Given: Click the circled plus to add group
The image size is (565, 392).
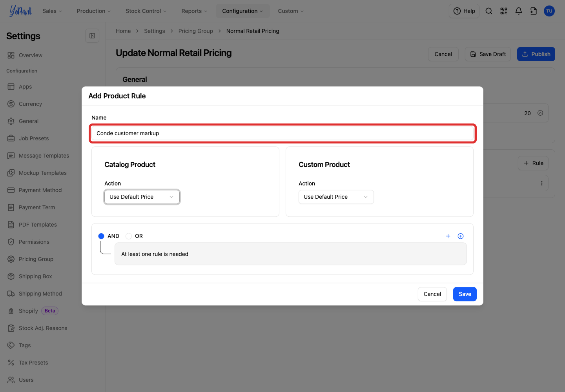Looking at the screenshot, I should coord(461,236).
